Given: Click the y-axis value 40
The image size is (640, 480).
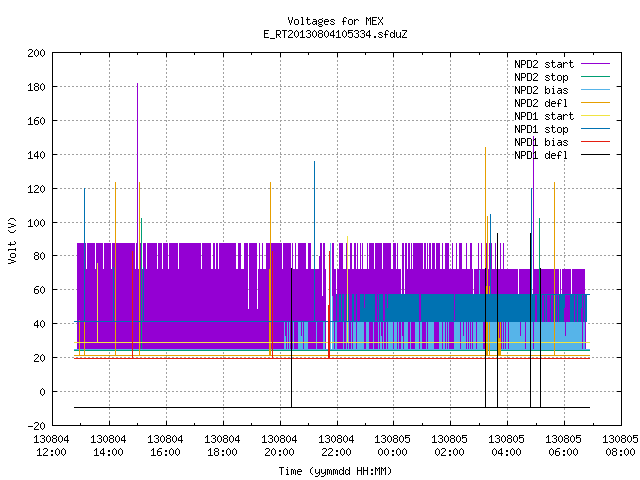Looking at the screenshot, I should [39, 324].
